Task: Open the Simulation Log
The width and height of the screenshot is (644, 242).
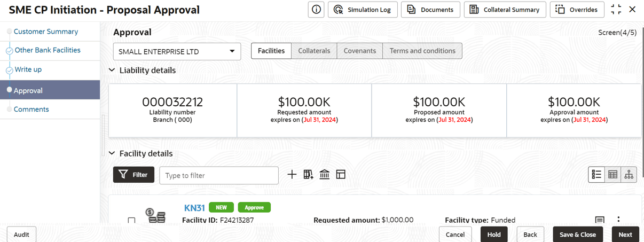Action: pyautogui.click(x=363, y=10)
